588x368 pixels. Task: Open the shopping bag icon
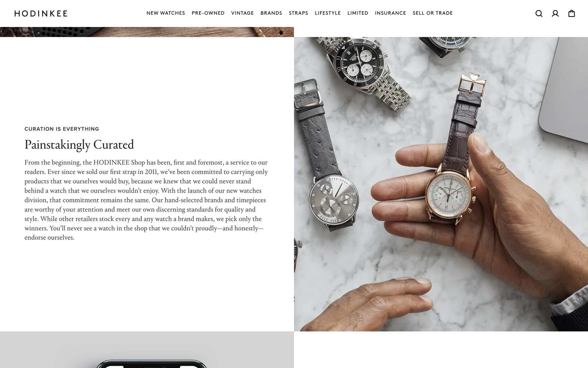571,13
